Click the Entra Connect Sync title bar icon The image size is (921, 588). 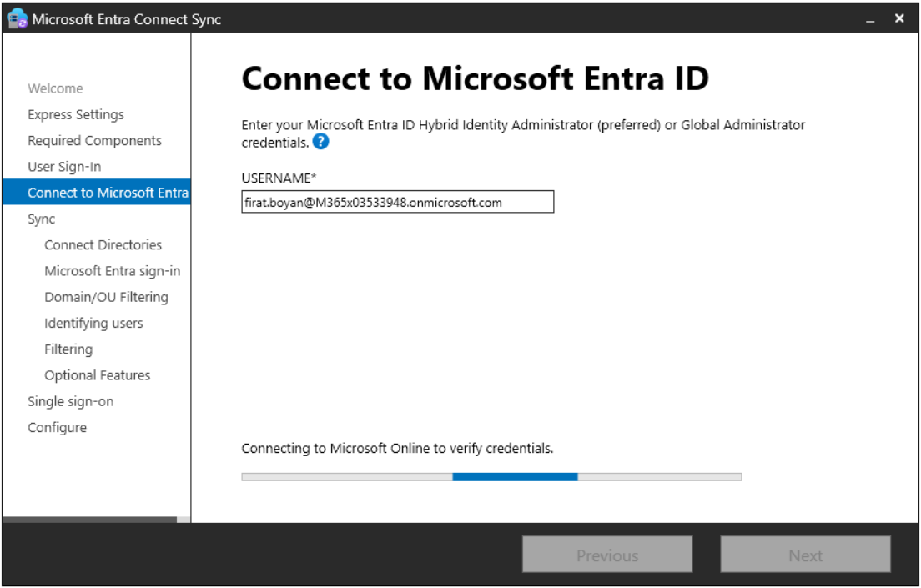click(x=18, y=18)
